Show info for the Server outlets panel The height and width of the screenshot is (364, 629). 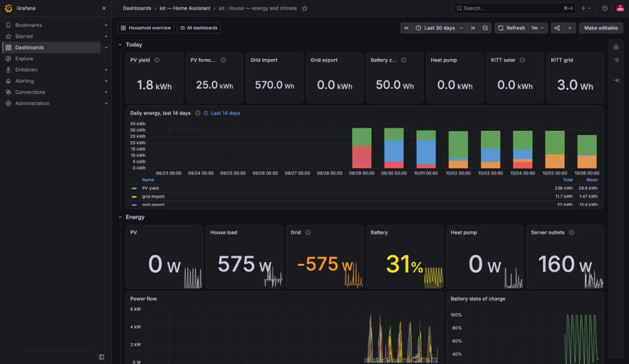pos(572,232)
